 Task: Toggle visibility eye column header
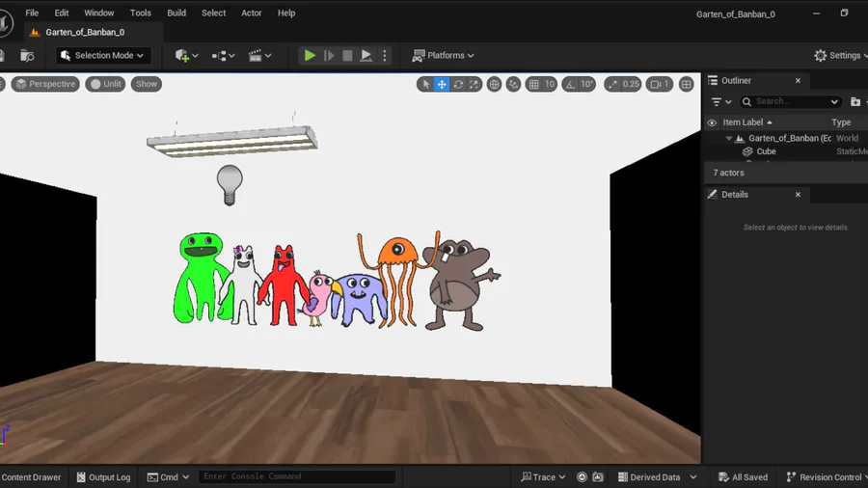(x=712, y=122)
